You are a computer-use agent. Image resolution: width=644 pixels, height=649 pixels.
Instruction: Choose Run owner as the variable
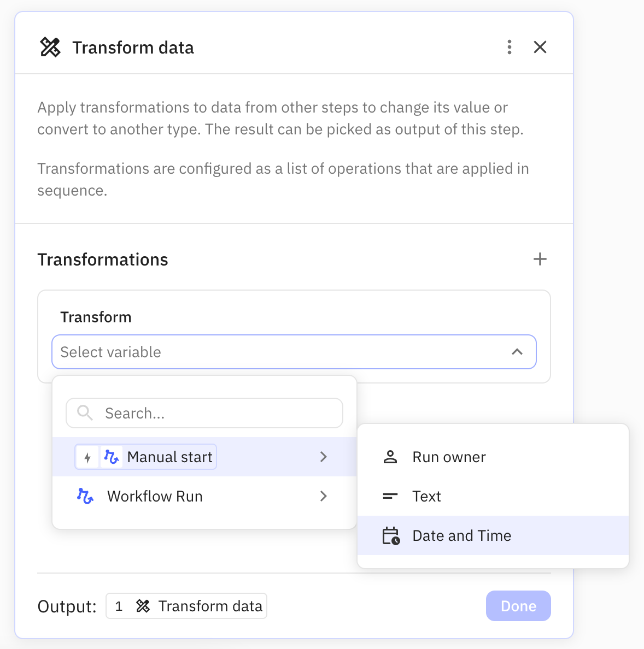point(449,457)
